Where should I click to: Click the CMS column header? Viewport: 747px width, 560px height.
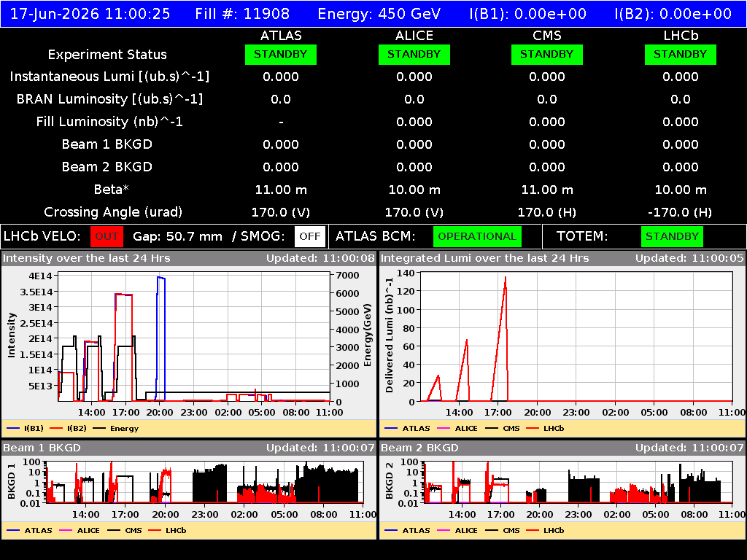point(547,36)
